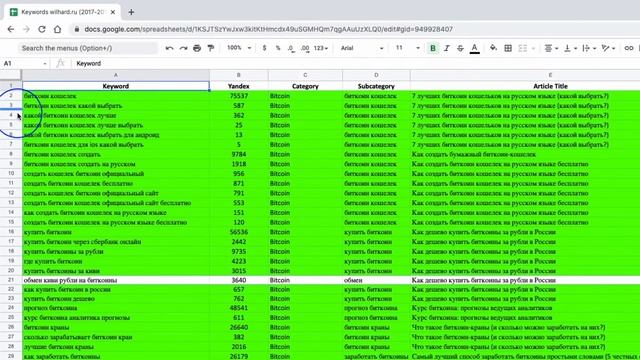Click cell with value 75537
The height and width of the screenshot is (360, 640).
tap(239, 96)
